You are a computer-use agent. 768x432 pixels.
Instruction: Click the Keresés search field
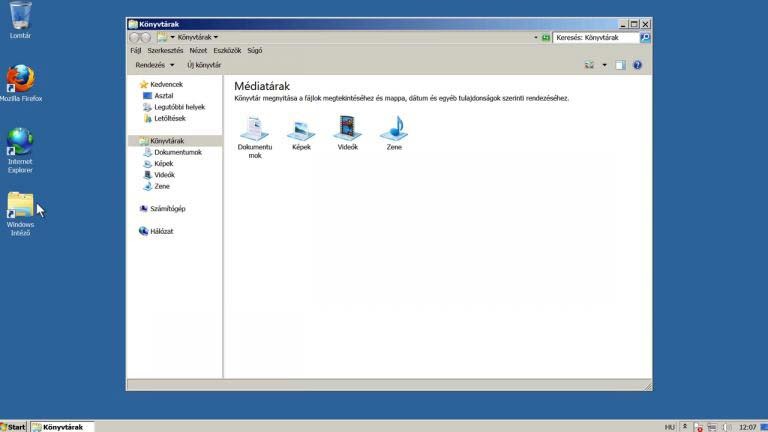pos(595,38)
